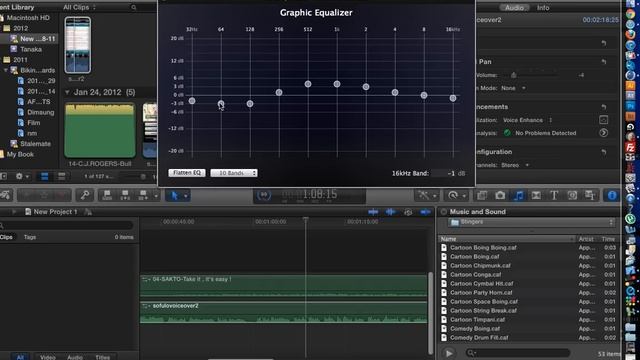Reset the Pan section arrow
Viewport: 640px width, 360px height.
pos(604,62)
